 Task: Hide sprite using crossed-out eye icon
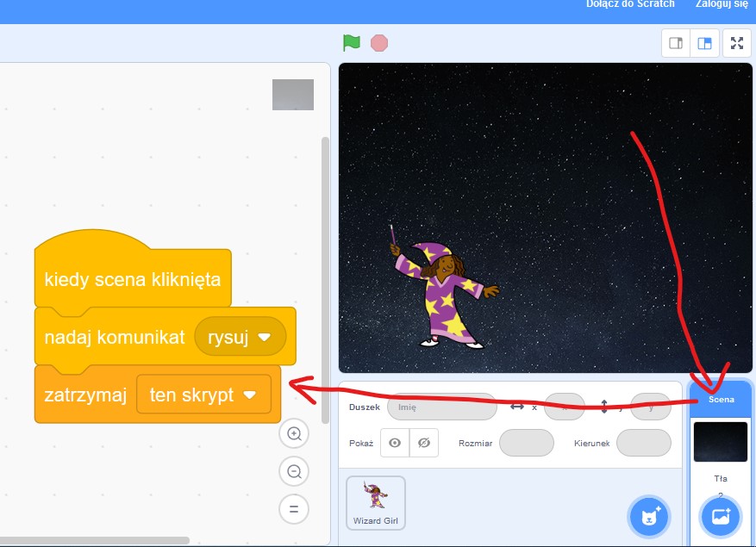click(x=423, y=443)
